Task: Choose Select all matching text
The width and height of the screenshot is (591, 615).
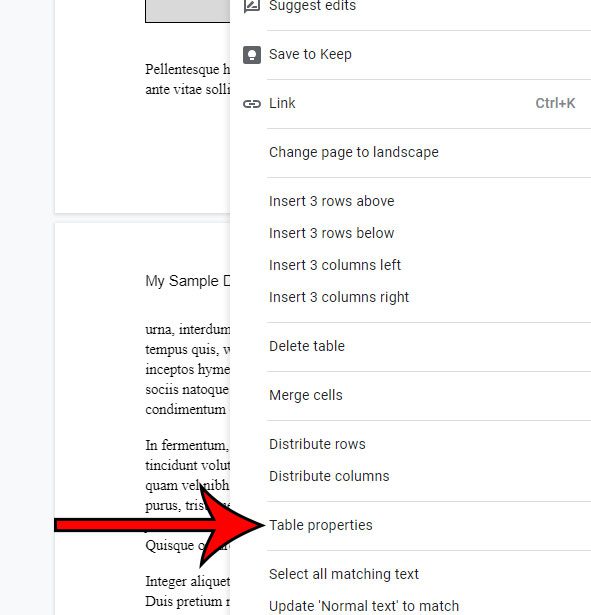Action: (344, 574)
